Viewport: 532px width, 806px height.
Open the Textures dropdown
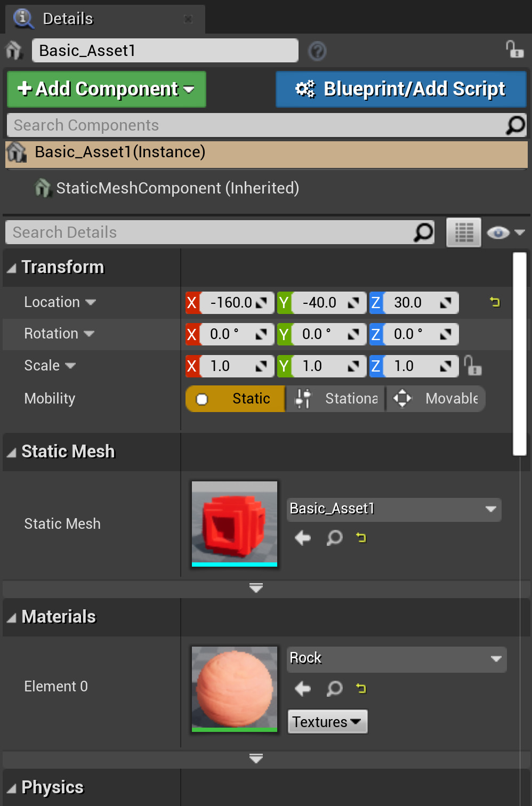(x=327, y=721)
